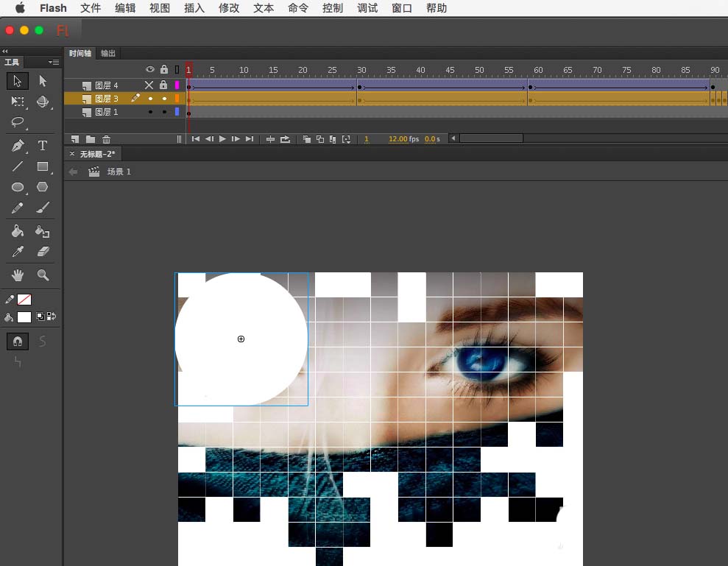Open the 插入 menu

(194, 8)
